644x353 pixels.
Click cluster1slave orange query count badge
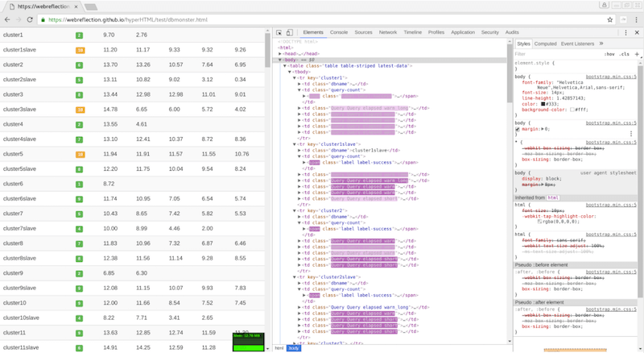pyautogui.click(x=80, y=50)
